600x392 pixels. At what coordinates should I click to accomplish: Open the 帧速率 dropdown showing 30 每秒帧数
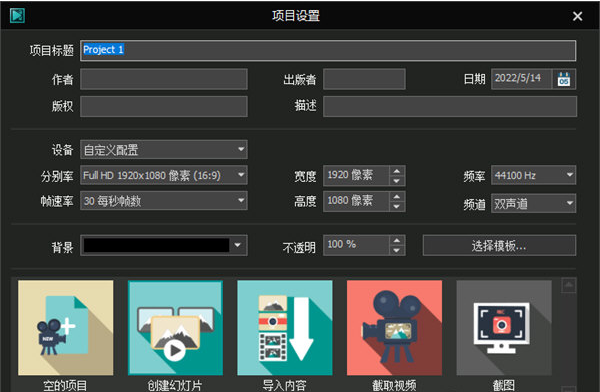tap(164, 201)
